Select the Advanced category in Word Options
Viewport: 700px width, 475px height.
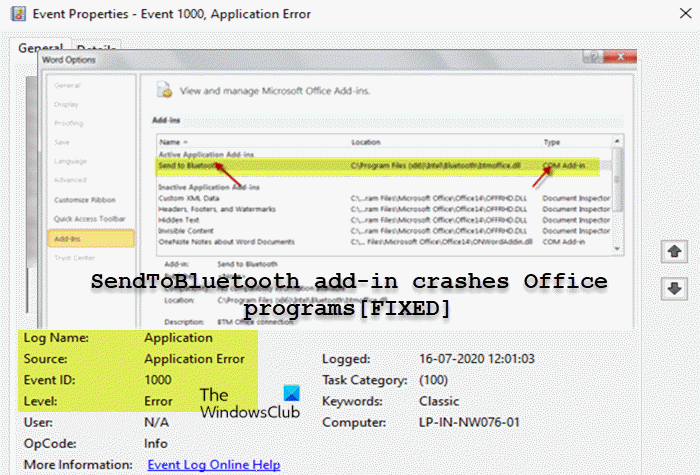(x=70, y=180)
